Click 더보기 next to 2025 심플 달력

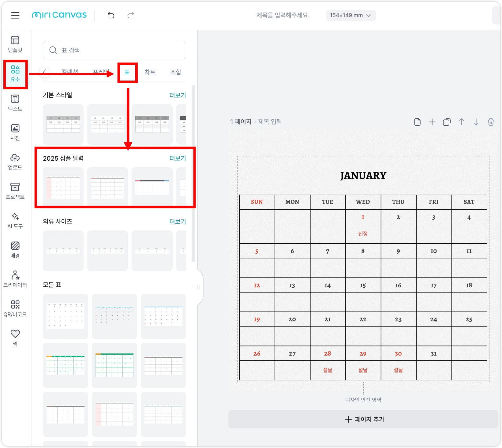point(178,158)
